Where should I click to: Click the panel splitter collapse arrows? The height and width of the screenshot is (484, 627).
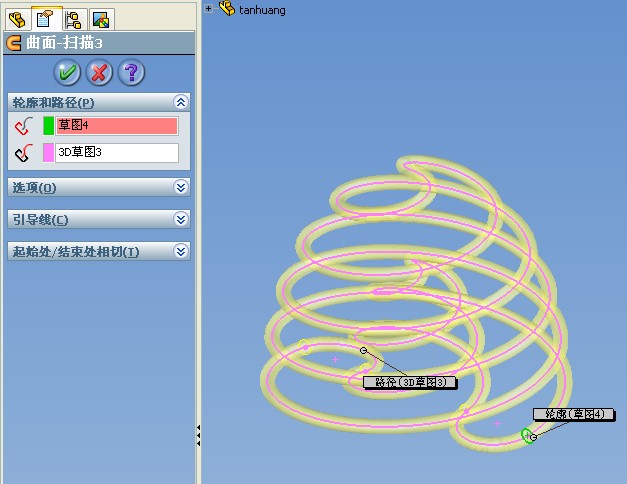coord(198,436)
